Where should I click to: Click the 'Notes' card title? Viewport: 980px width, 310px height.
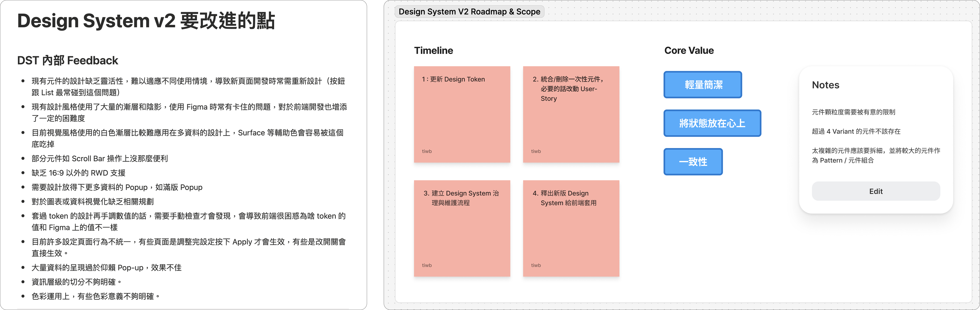pos(826,85)
